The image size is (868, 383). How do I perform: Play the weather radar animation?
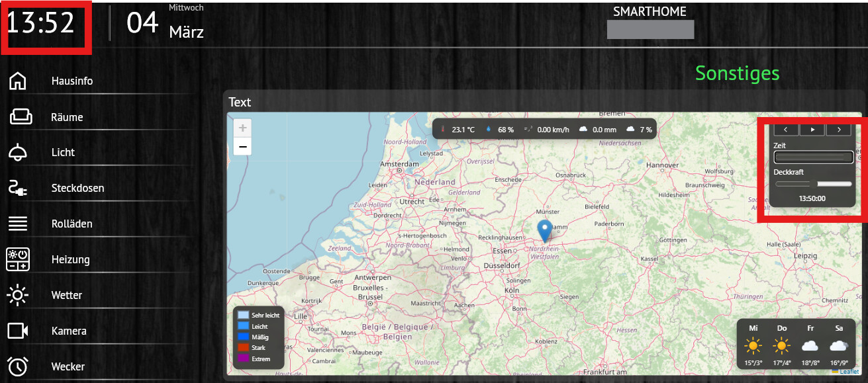pos(812,130)
